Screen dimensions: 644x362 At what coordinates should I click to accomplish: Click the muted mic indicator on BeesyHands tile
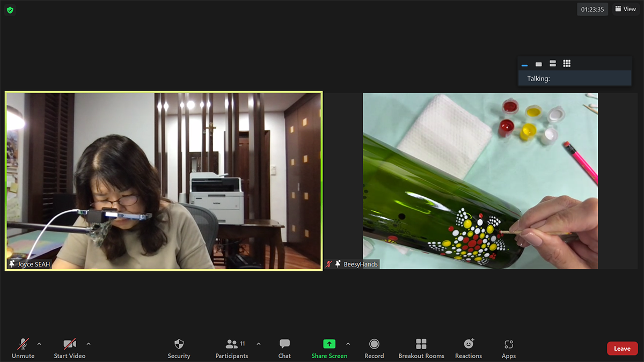tap(328, 264)
